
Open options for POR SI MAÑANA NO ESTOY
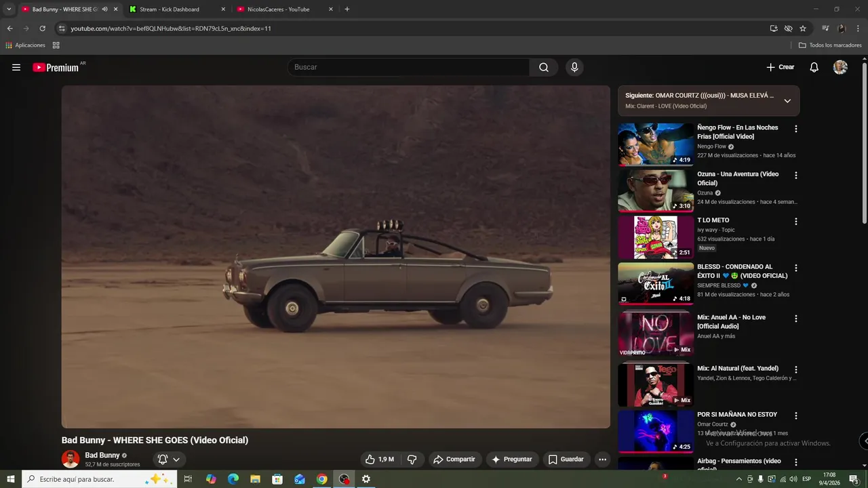796,415
